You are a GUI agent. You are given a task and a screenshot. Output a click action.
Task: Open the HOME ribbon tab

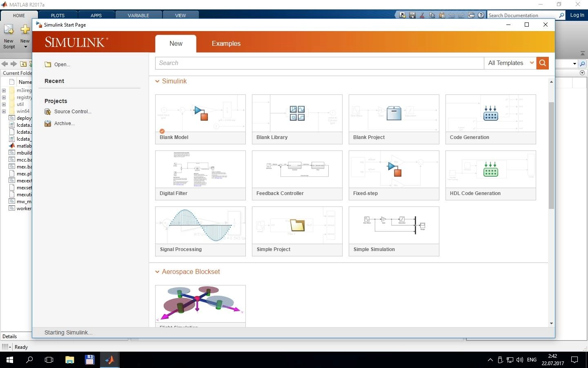click(x=19, y=16)
